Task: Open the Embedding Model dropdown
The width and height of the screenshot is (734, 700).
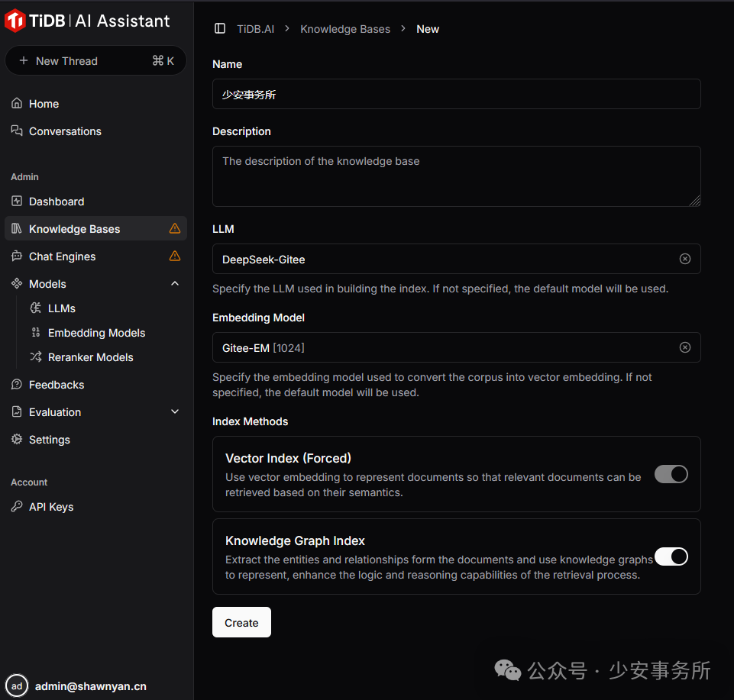Action: pyautogui.click(x=457, y=347)
